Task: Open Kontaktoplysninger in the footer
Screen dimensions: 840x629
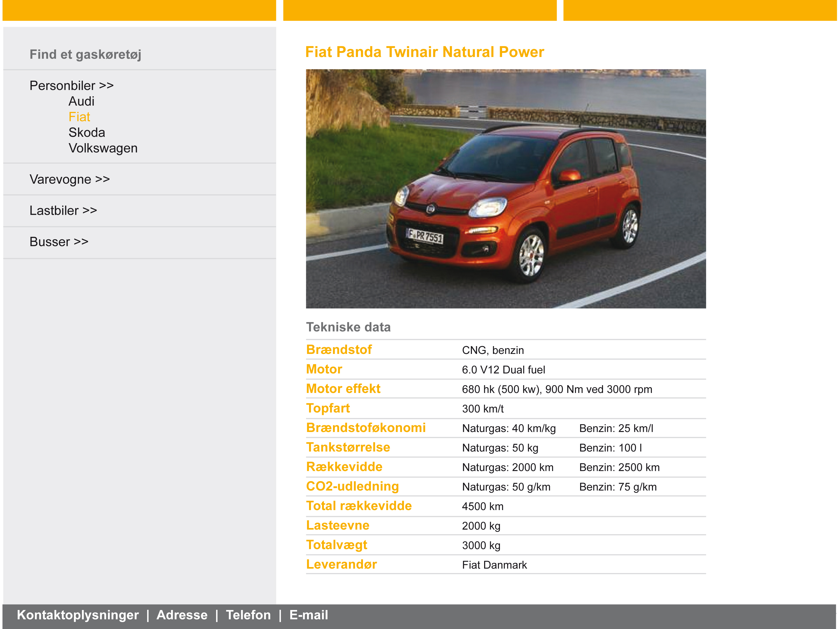Action: (x=78, y=615)
